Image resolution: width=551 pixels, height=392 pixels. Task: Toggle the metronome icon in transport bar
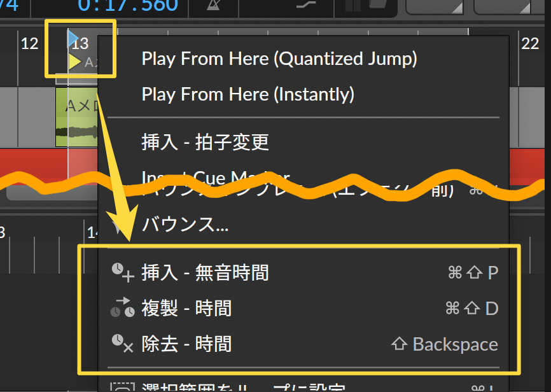(x=213, y=5)
